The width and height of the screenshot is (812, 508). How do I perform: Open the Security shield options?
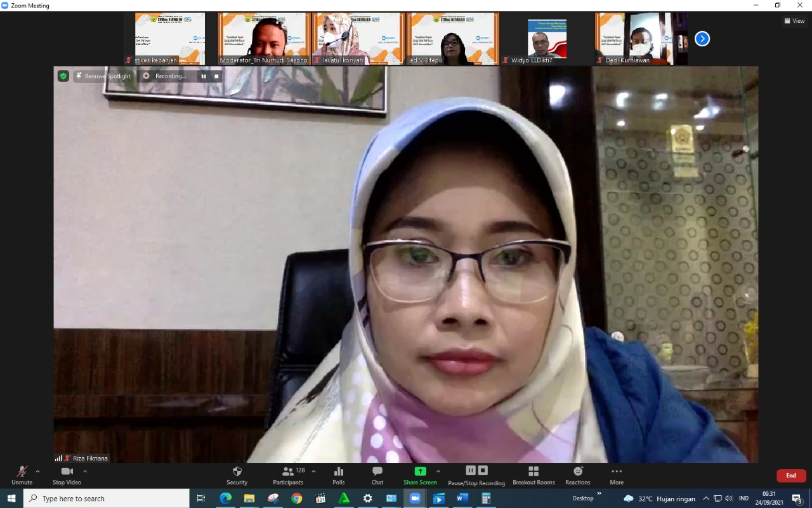tap(237, 475)
